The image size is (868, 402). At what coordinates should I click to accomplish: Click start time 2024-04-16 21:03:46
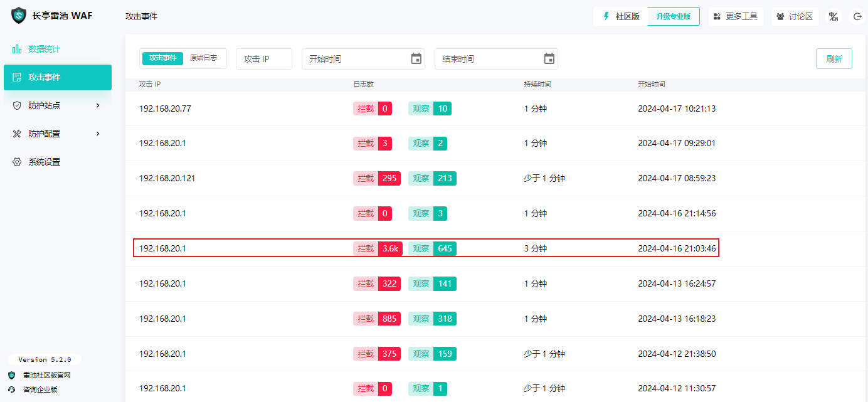click(677, 248)
